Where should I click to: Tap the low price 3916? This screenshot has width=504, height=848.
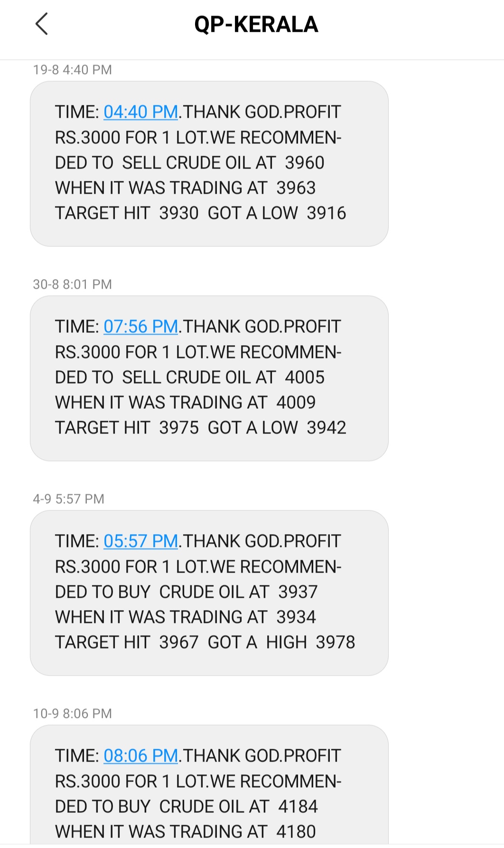327,213
